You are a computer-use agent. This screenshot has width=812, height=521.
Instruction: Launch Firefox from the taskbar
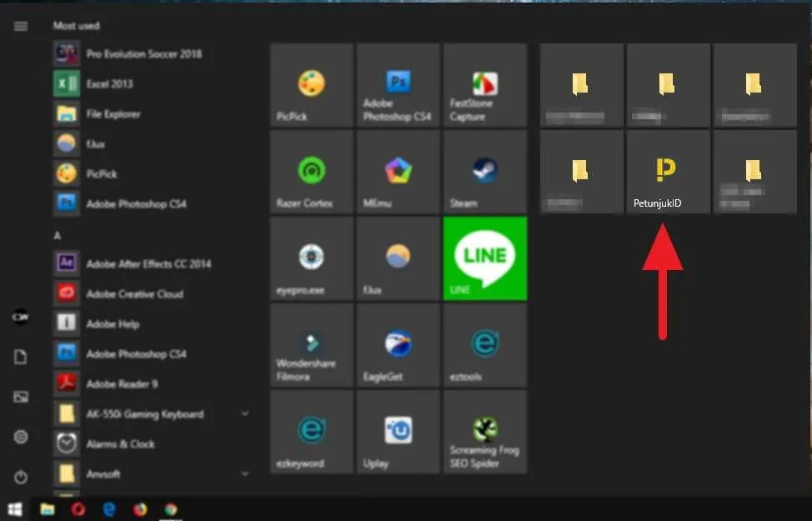pos(140,509)
